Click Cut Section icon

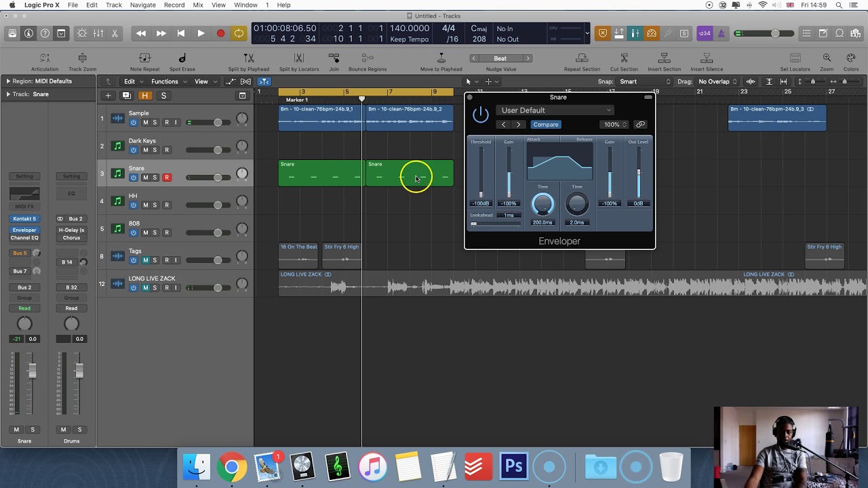(624, 58)
